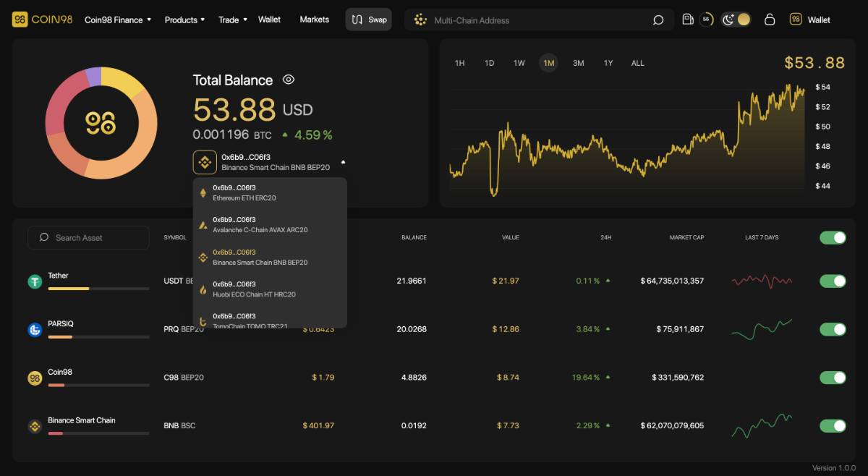Switch chart timeframe to 1Y
This screenshot has height=476, width=868.
pyautogui.click(x=608, y=63)
